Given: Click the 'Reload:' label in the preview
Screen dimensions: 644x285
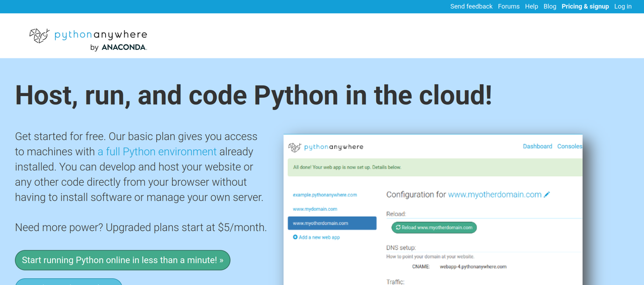Looking at the screenshot, I should tap(396, 214).
